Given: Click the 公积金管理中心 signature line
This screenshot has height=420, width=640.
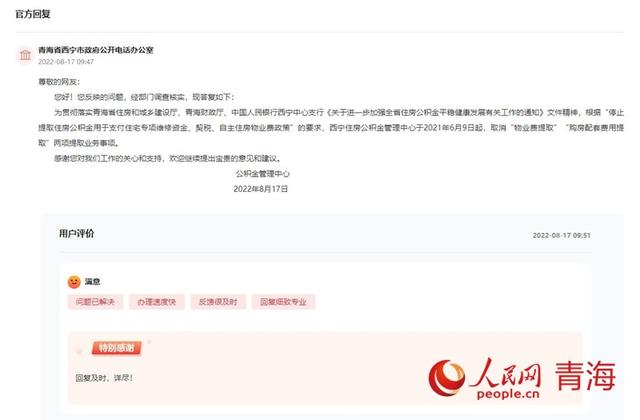Looking at the screenshot, I should 262,174.
